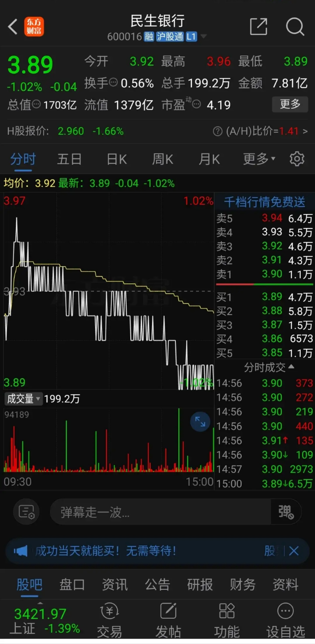Open the bullet-comment settings icon
Image resolution: width=315 pixels, height=644 pixels.
26,512
